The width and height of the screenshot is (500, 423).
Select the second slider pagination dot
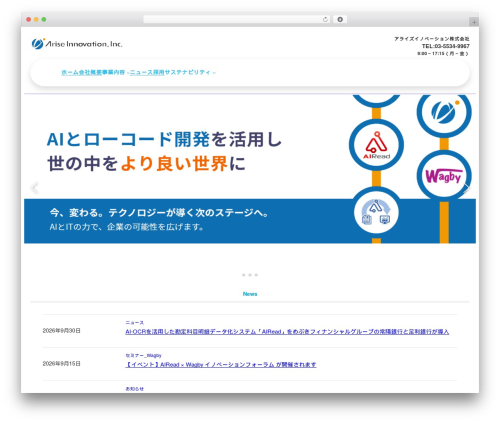click(250, 275)
